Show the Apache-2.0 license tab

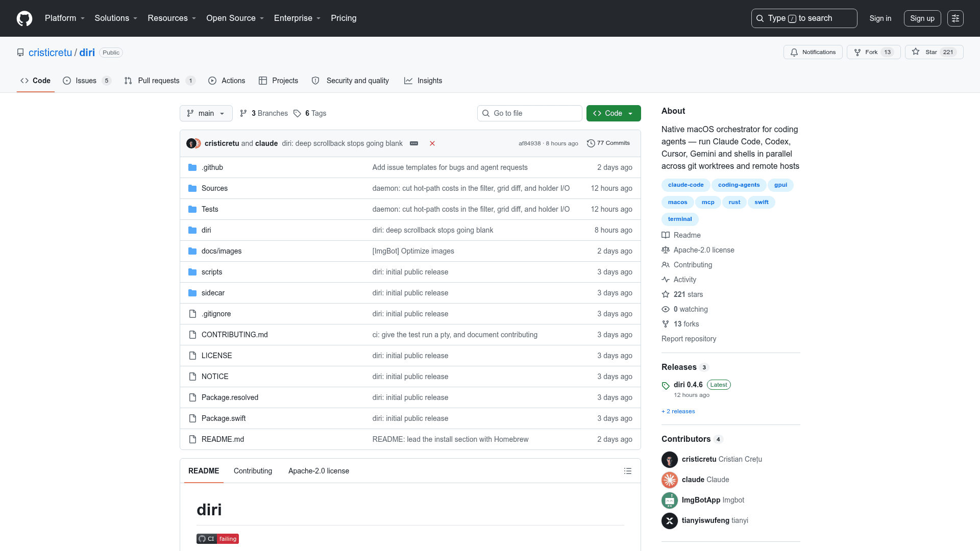coord(318,471)
